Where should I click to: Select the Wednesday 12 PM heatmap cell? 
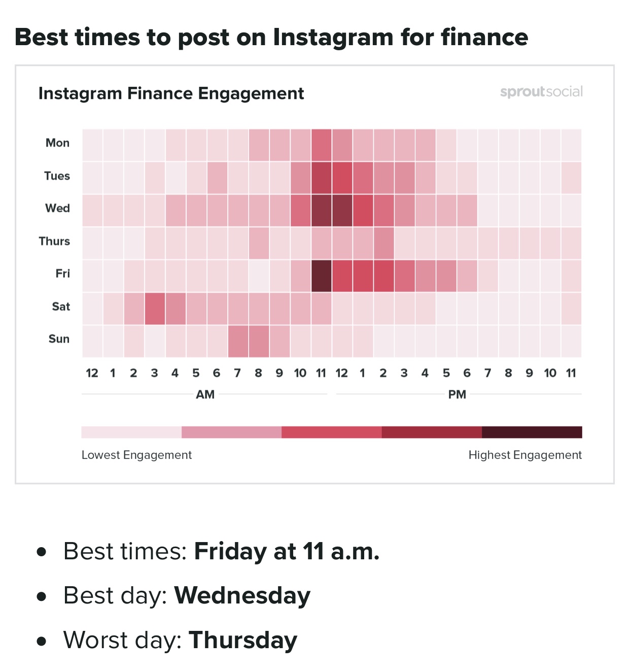pos(342,210)
